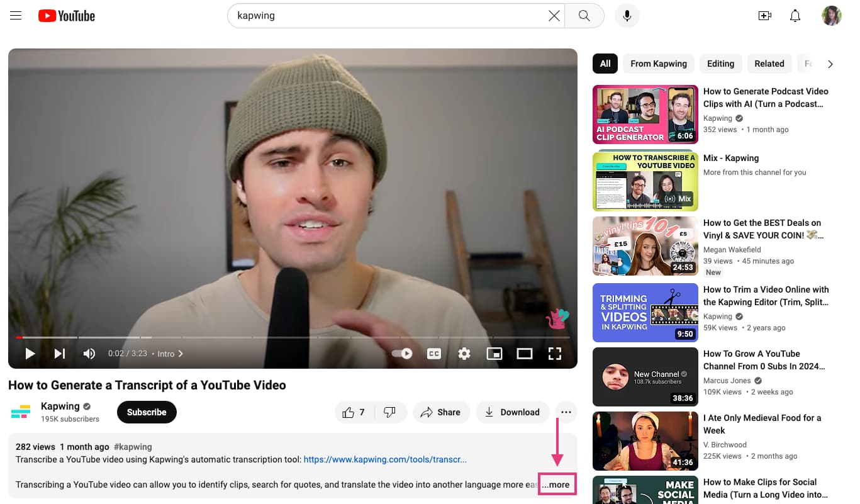Viewport: 860px width, 504px height.
Task: Seek using the video progress bar
Action: [x=293, y=338]
